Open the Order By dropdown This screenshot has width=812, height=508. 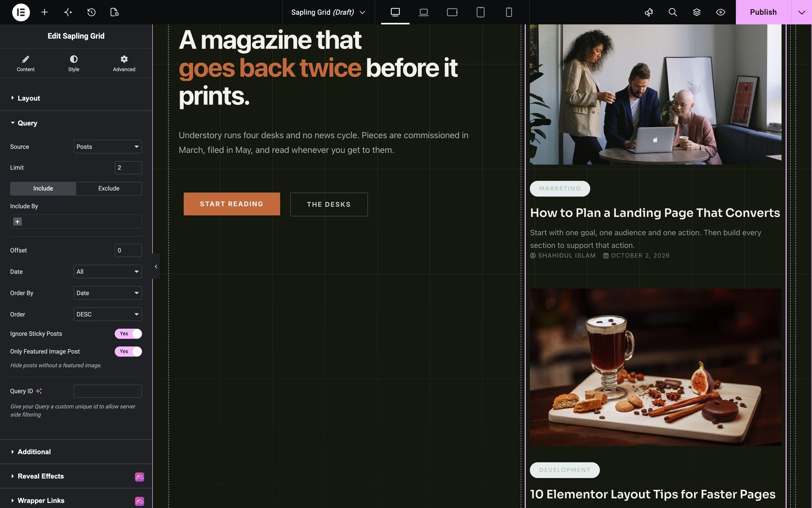108,293
